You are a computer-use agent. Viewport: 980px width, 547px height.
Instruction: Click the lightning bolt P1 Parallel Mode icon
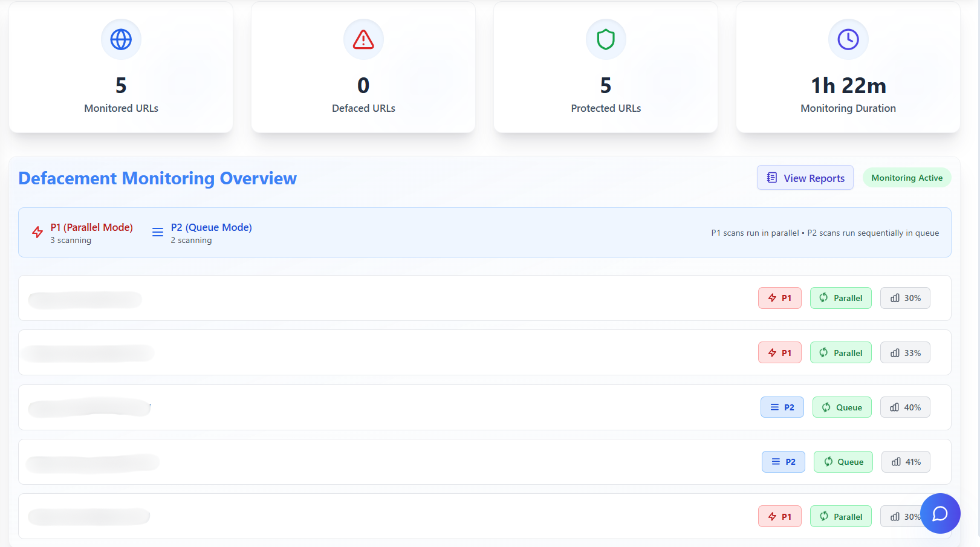[37, 233]
